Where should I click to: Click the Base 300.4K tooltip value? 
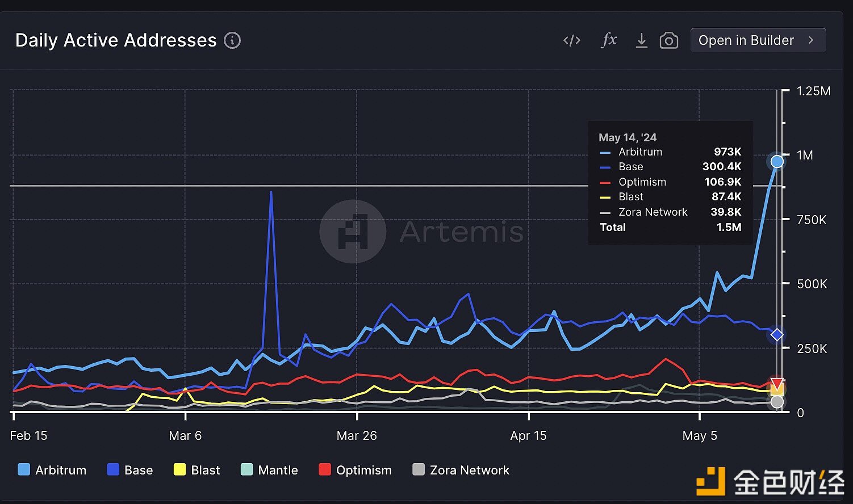(x=722, y=166)
